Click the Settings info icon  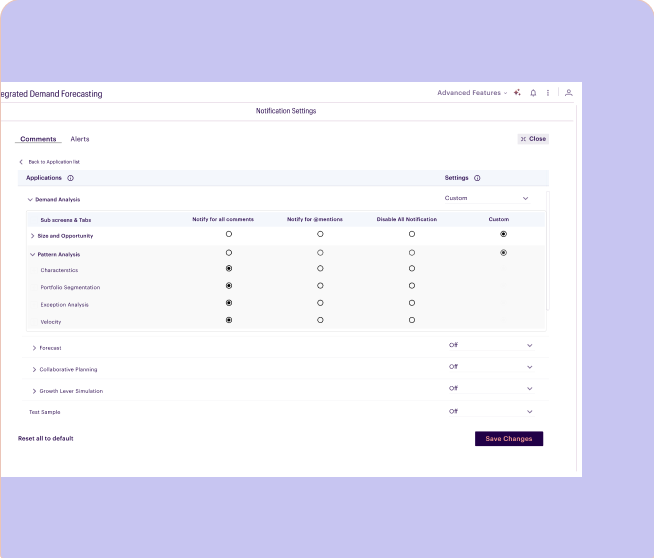coord(477,178)
